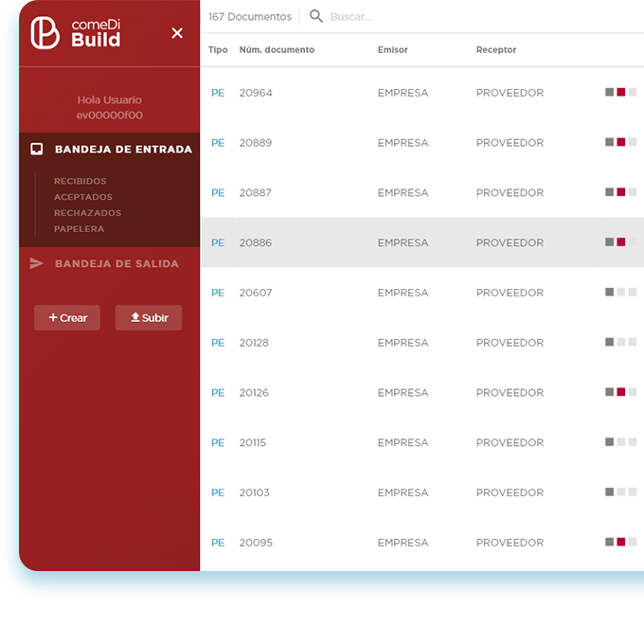Click PE type link for document 20887
This screenshot has width=644, height=644.
[218, 192]
